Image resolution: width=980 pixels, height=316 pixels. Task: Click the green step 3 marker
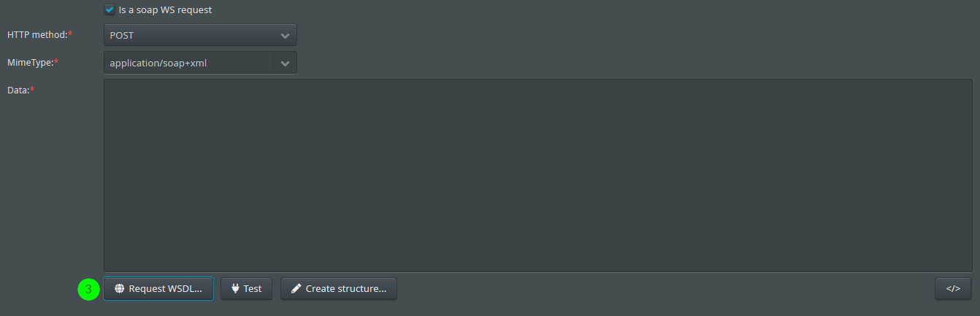pyautogui.click(x=88, y=289)
